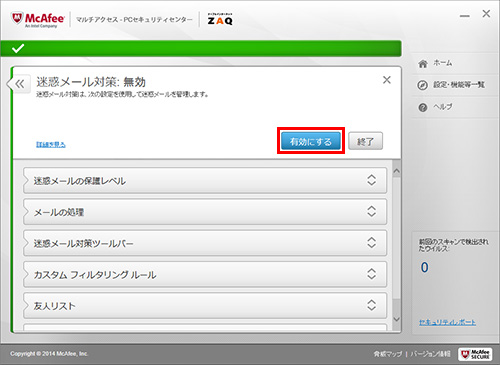
Task: Expand 迷惑メールの保護レベル section
Action: (x=205, y=180)
